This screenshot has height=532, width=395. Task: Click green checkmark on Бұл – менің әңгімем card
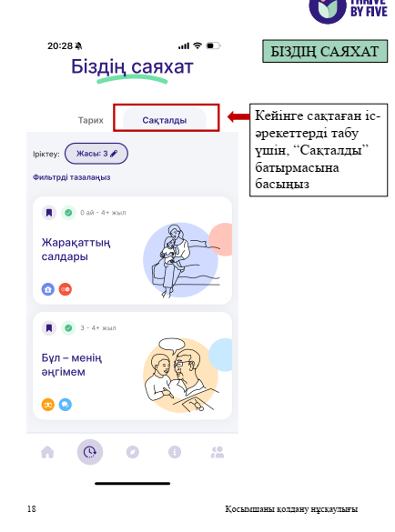click(x=68, y=328)
